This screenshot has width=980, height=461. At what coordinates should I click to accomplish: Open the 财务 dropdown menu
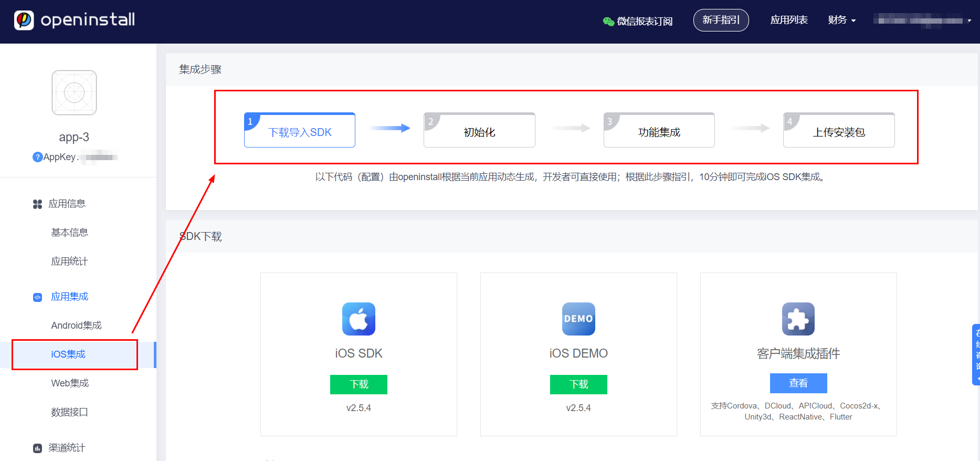[x=841, y=20]
